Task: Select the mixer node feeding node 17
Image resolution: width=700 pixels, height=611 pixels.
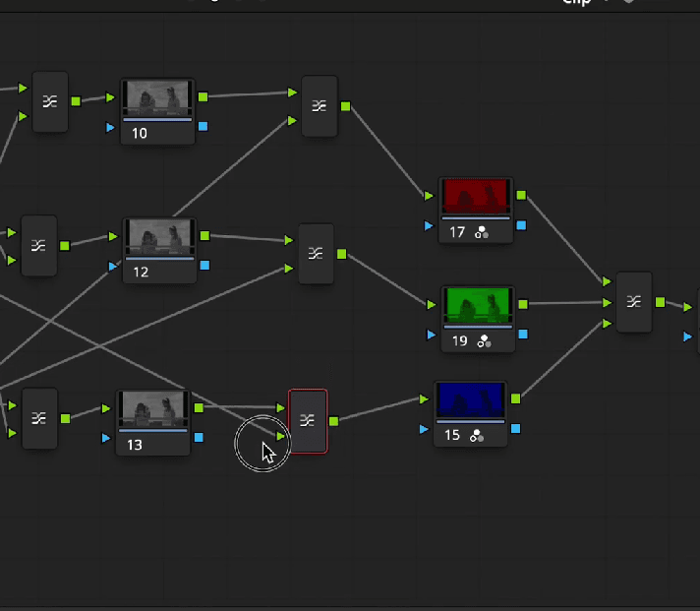Action: [320, 106]
